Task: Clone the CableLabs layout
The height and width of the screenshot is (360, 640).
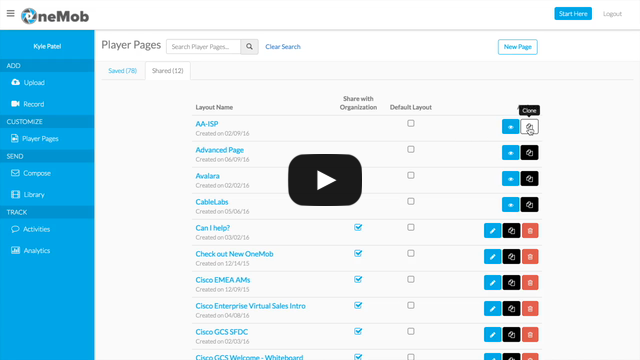Action: click(x=529, y=205)
